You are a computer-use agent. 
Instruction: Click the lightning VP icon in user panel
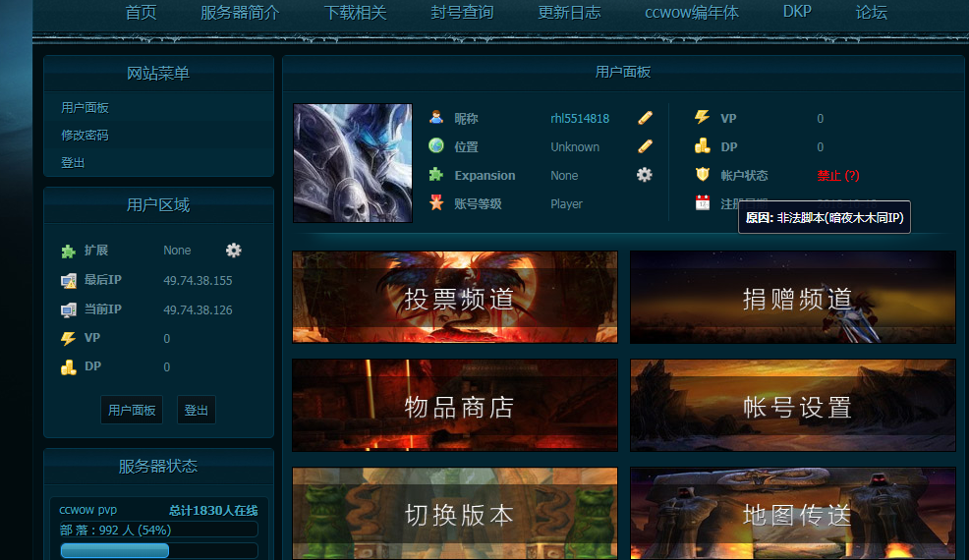pos(702,118)
